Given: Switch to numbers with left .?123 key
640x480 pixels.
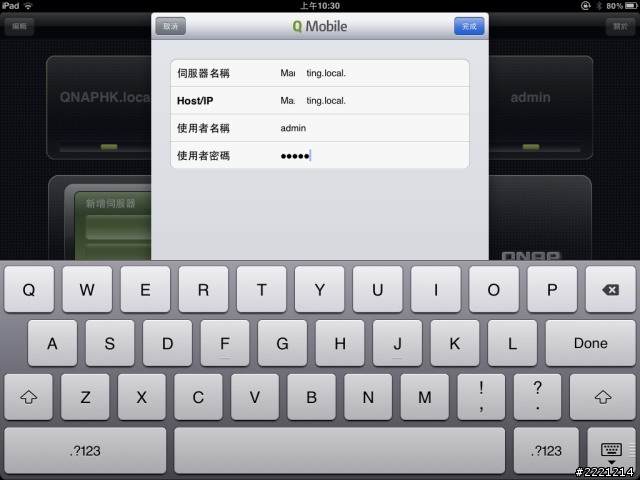Looking at the screenshot, I should pos(85,451).
